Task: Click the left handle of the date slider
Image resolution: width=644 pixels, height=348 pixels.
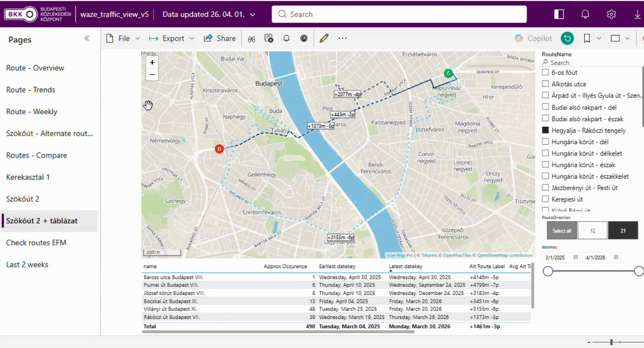Action: coord(548,271)
